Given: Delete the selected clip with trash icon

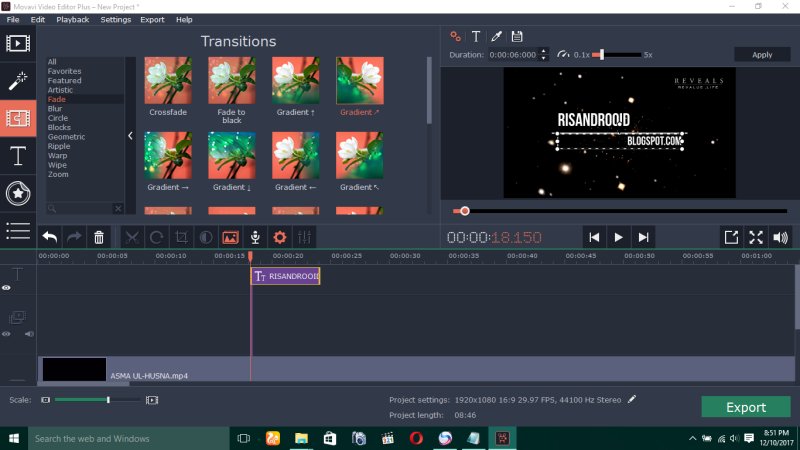Looking at the screenshot, I should point(99,237).
